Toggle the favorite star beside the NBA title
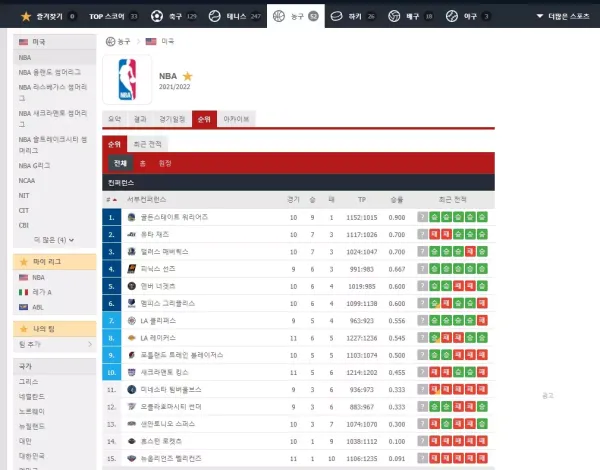 [x=188, y=76]
